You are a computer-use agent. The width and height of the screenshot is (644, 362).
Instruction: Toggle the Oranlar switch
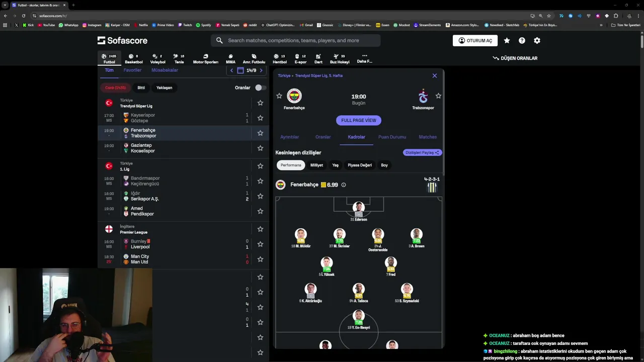coord(260,87)
